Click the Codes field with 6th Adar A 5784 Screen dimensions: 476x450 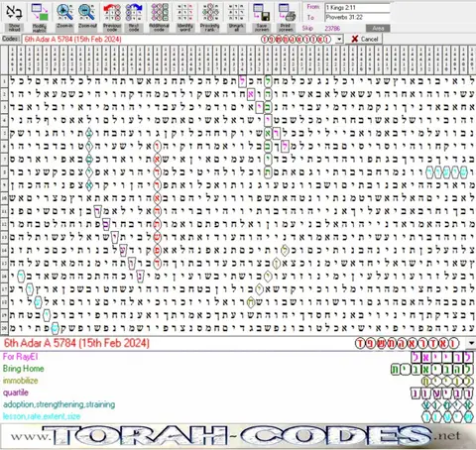click(x=178, y=40)
